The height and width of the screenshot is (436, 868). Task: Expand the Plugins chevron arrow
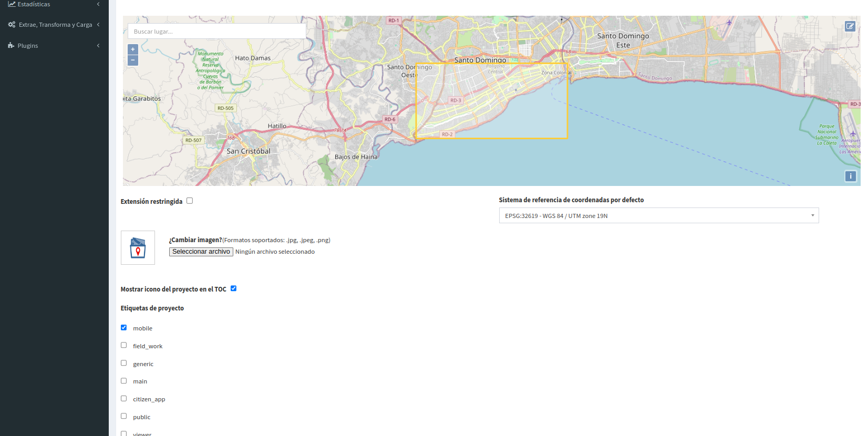click(98, 46)
